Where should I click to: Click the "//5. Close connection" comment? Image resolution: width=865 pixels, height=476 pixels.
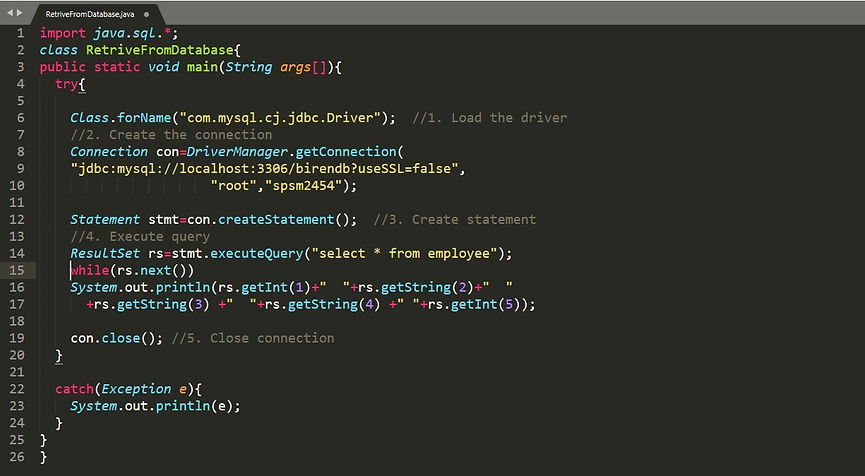[253, 339]
